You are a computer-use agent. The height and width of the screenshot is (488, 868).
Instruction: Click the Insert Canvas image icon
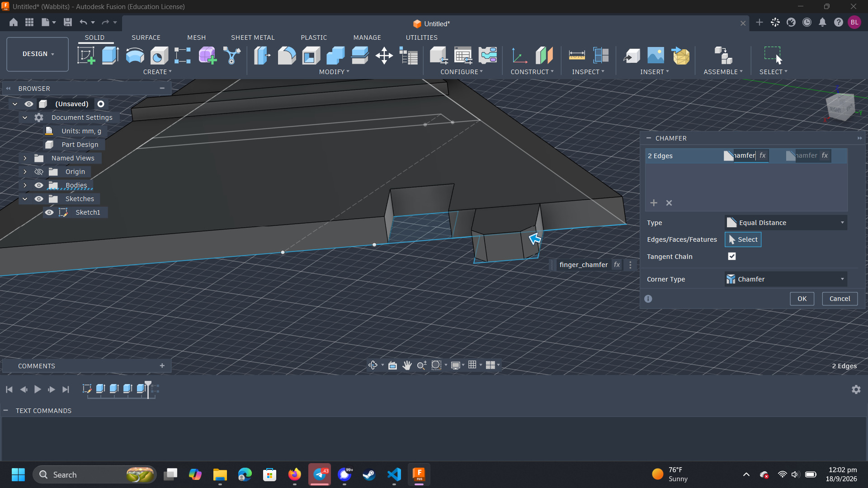coord(656,56)
